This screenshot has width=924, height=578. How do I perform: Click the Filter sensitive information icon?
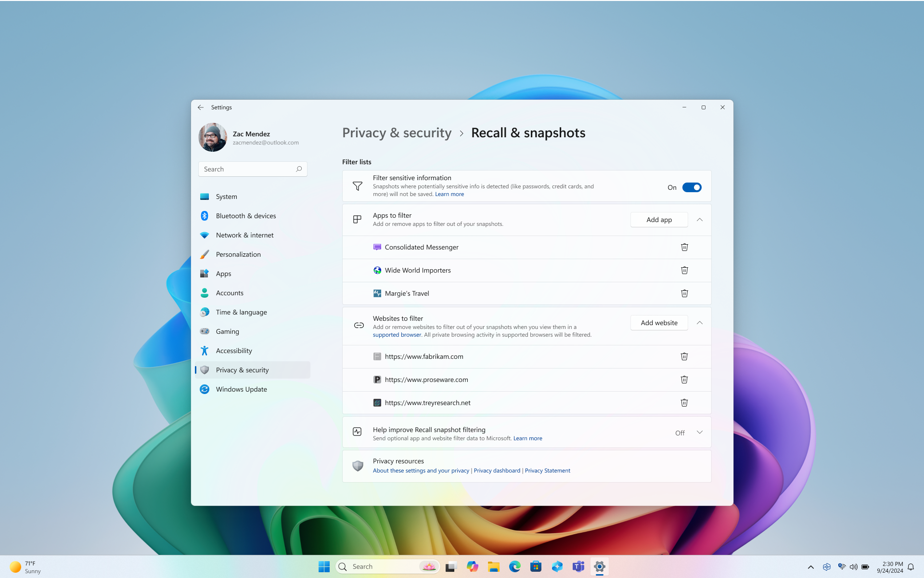point(357,186)
